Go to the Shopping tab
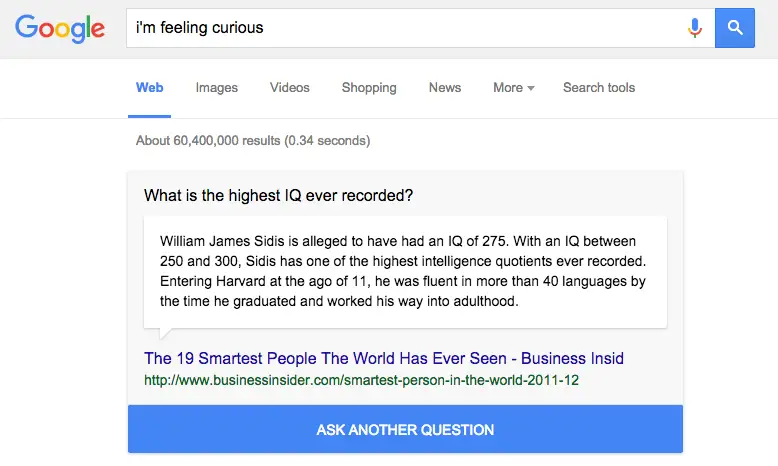Viewport: 778px width, 466px height. (369, 88)
